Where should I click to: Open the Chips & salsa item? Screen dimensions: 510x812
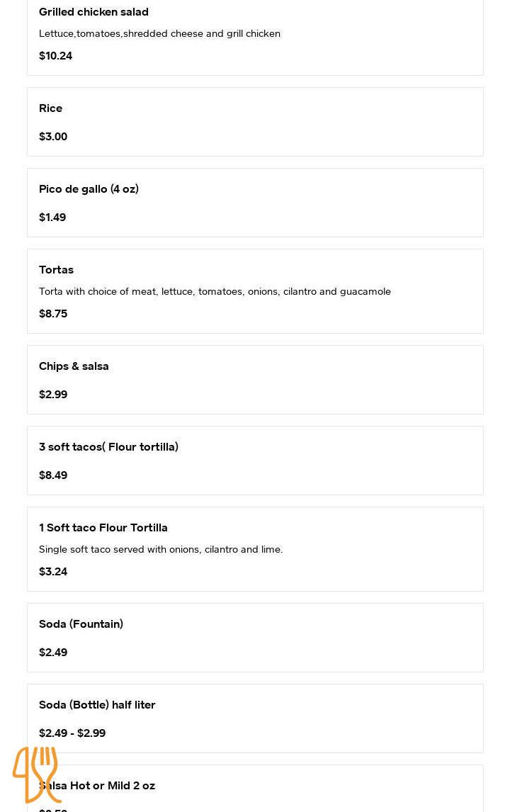(74, 366)
